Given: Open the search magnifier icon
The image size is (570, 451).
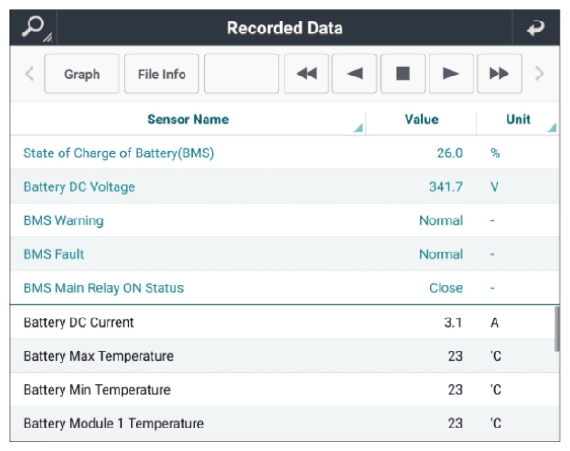Looking at the screenshot, I should coord(34,28).
